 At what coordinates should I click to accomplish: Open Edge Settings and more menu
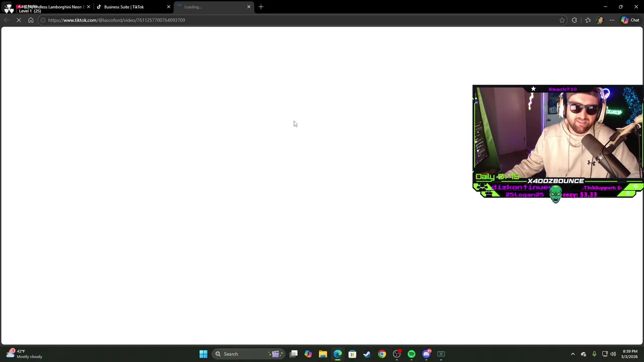point(612,20)
